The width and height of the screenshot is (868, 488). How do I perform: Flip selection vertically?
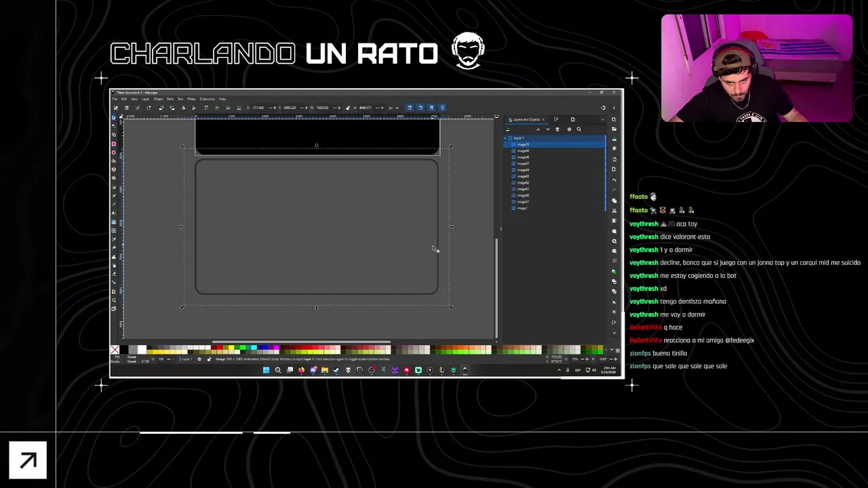[x=194, y=108]
